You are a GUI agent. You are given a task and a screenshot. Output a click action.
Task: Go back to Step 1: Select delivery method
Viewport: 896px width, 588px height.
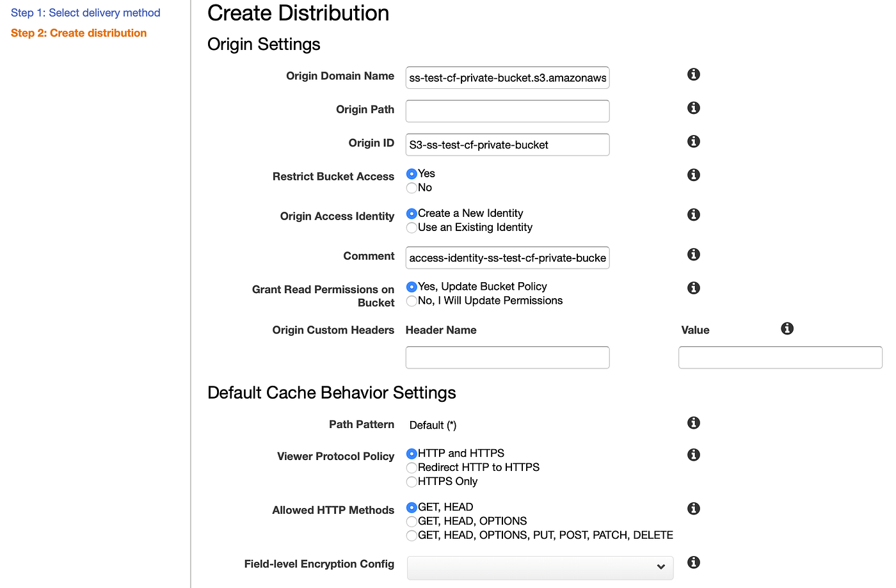tap(85, 12)
